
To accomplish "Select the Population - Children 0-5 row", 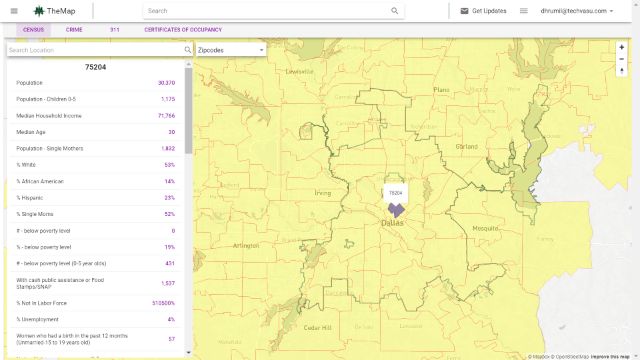I will [x=96, y=99].
